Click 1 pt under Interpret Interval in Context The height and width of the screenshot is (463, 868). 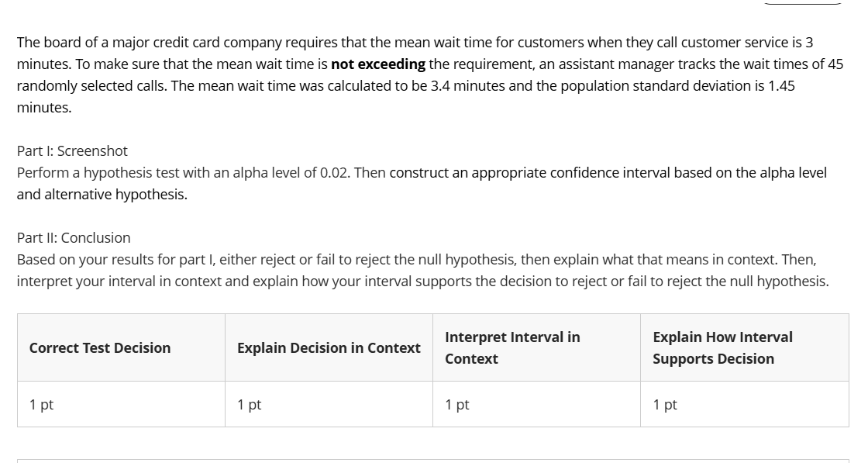point(457,404)
